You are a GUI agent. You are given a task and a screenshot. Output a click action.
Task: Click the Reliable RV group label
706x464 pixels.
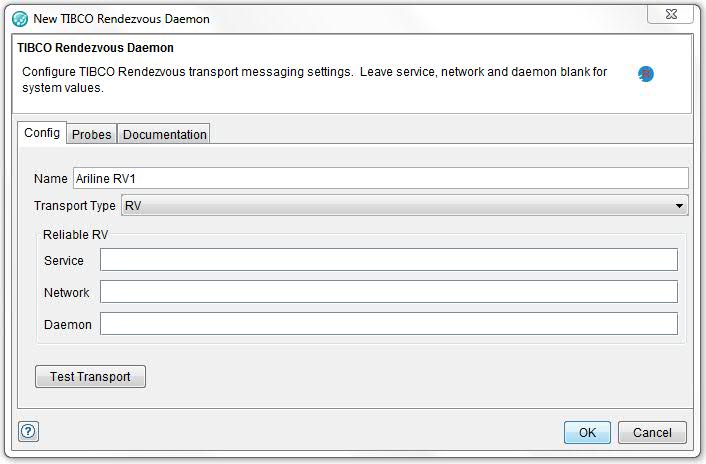75,235
